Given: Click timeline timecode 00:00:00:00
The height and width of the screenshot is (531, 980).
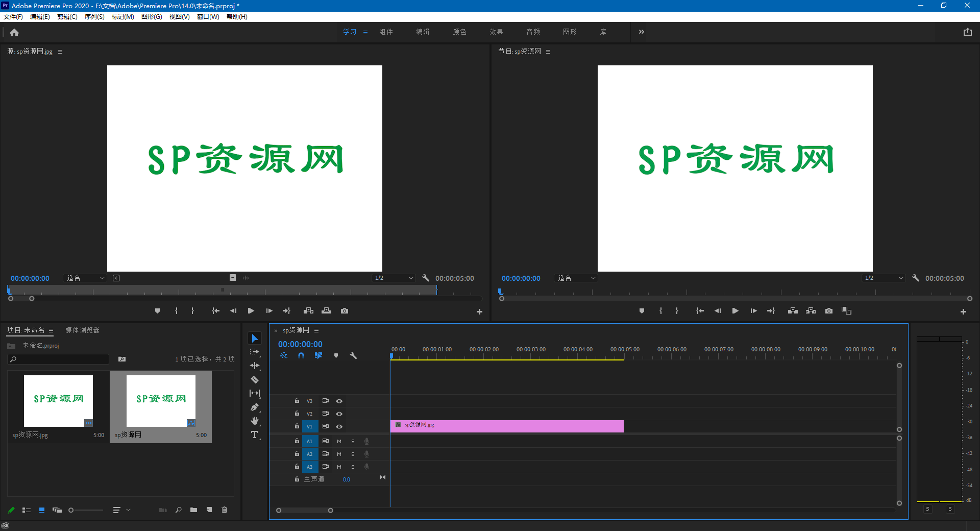Looking at the screenshot, I should pos(300,345).
